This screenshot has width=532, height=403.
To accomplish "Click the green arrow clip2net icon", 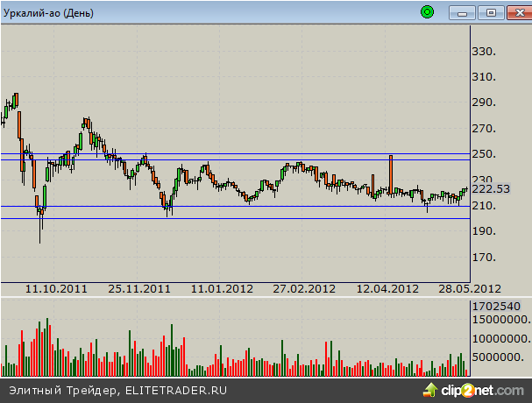I will (x=431, y=389).
